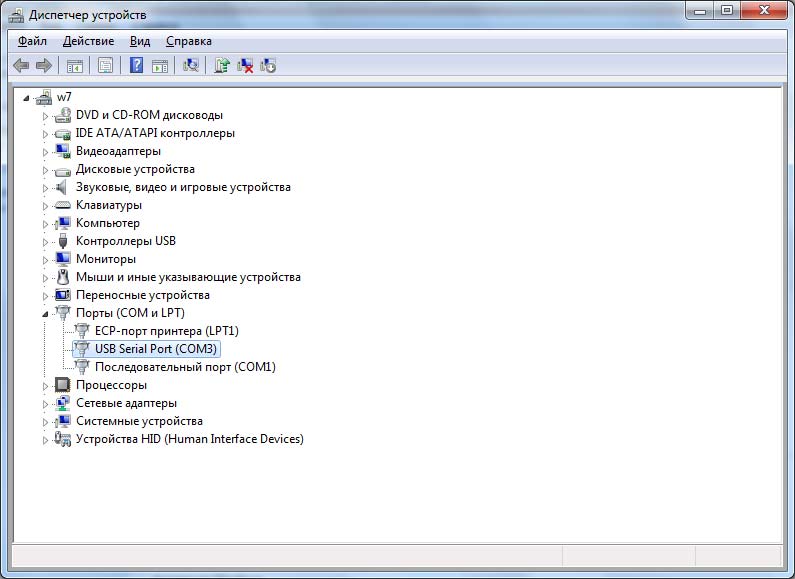Screen dimensions: 795x579
Task: Open the Файл menu
Action: (x=32, y=41)
